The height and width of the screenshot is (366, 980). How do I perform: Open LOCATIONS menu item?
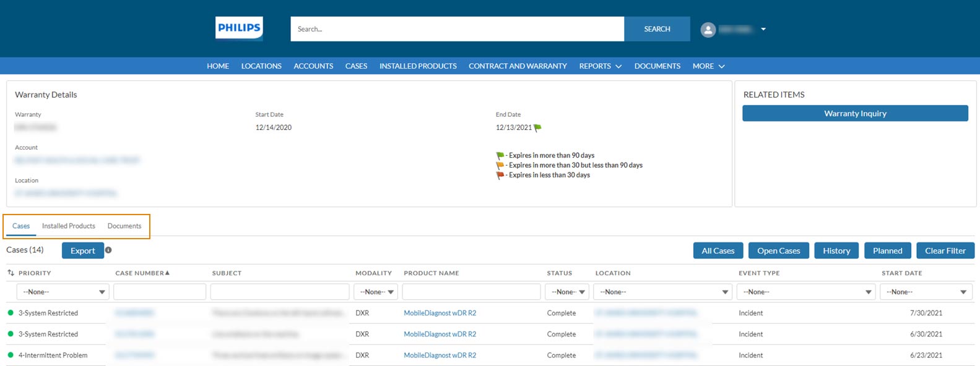261,66
